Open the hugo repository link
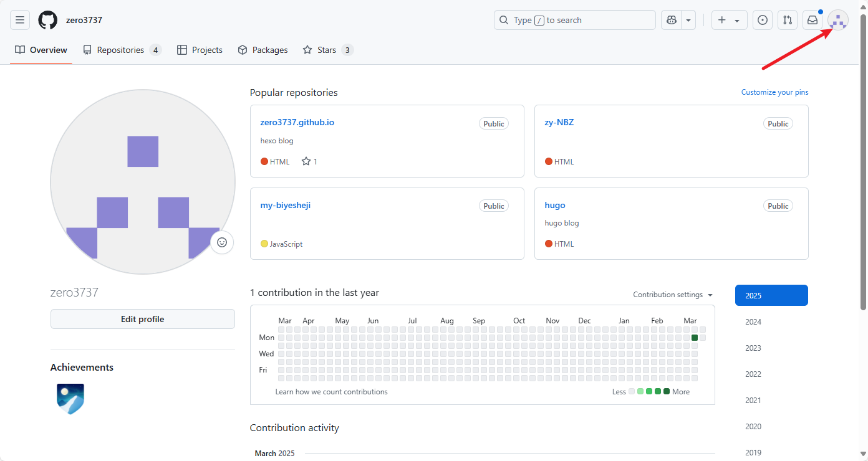The height and width of the screenshot is (461, 868). click(555, 205)
